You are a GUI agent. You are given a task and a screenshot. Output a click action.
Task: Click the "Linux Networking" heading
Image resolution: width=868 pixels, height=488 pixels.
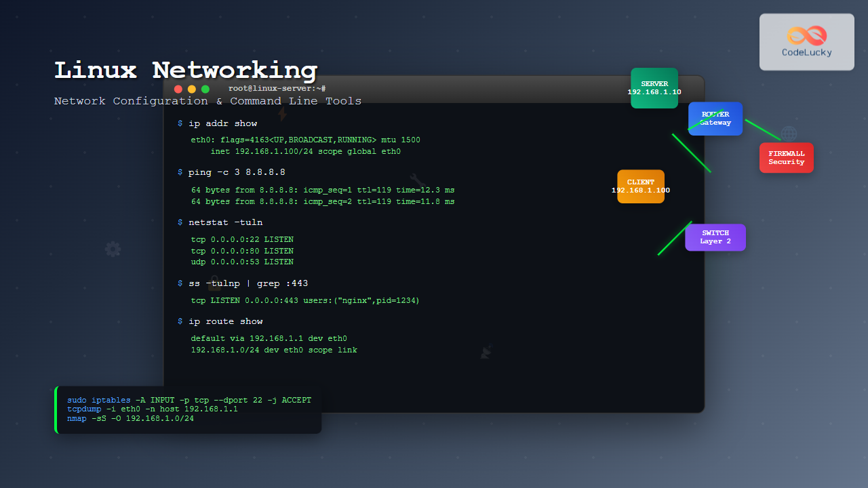[186, 70]
